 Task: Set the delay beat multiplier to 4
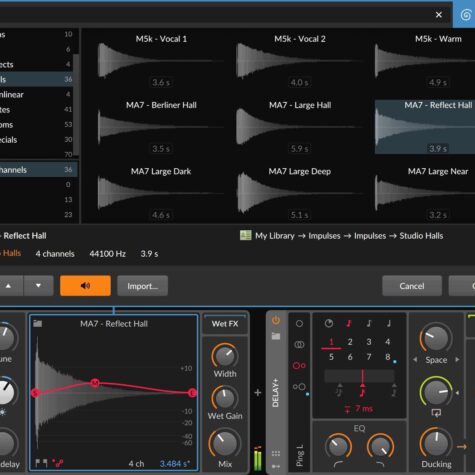pos(387,342)
